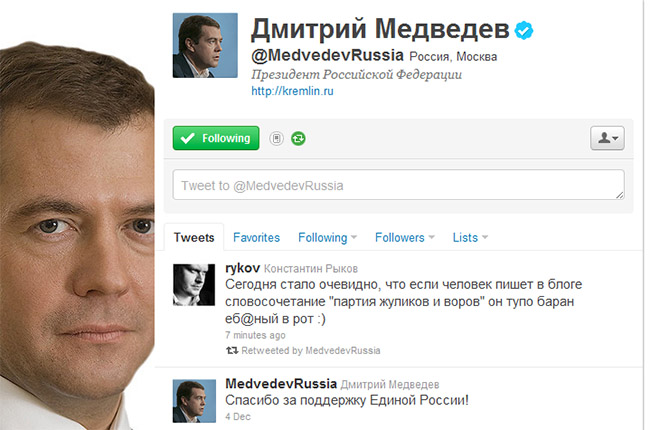Expand the Following tab dropdown arrow
The height and width of the screenshot is (430, 650).
tap(354, 238)
